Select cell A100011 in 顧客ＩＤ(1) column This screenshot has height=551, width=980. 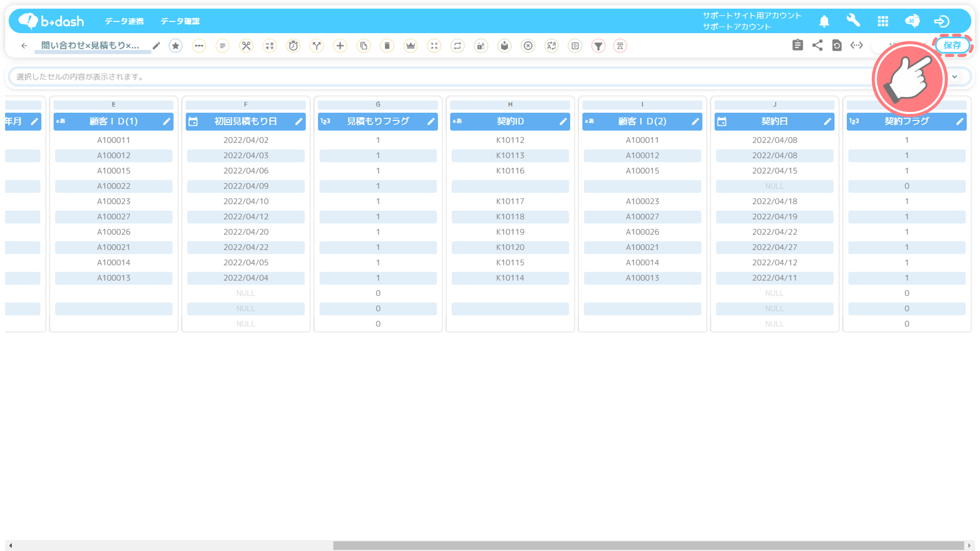(x=114, y=140)
